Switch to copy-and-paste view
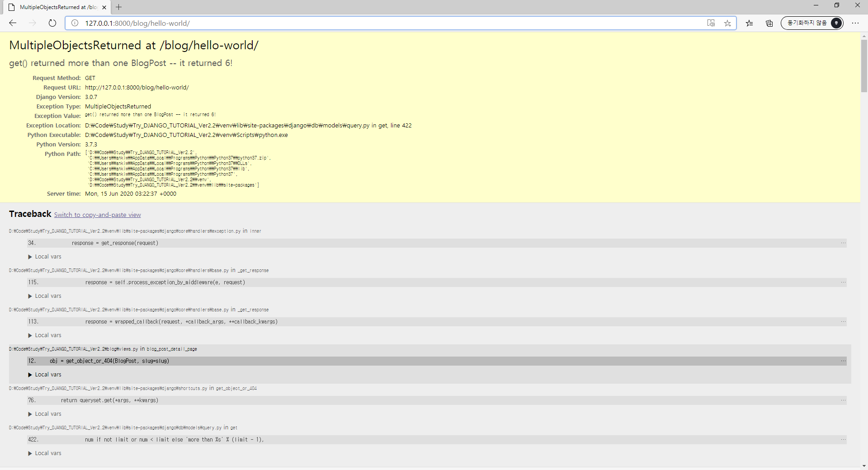 click(x=97, y=215)
